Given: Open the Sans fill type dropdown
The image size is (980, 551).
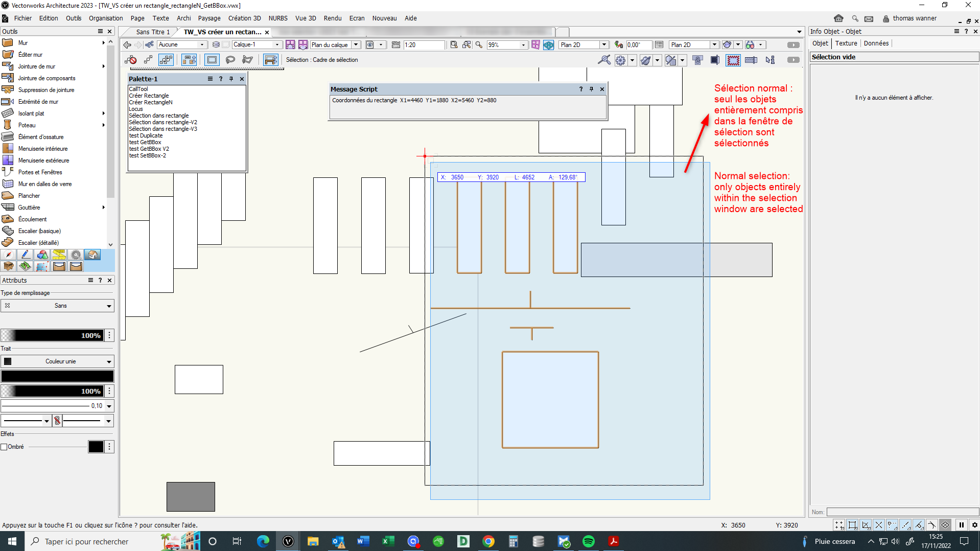Looking at the screenshot, I should point(57,306).
